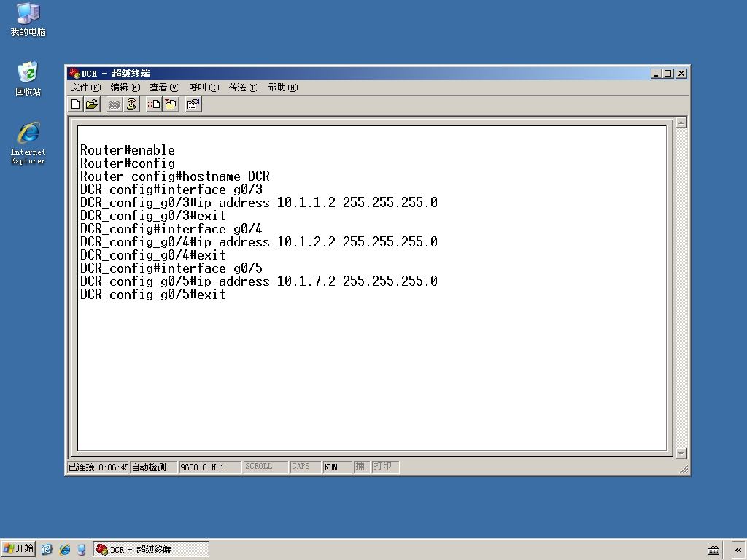
Task: Click the scrollbar up arrow in terminal
Action: pos(681,122)
